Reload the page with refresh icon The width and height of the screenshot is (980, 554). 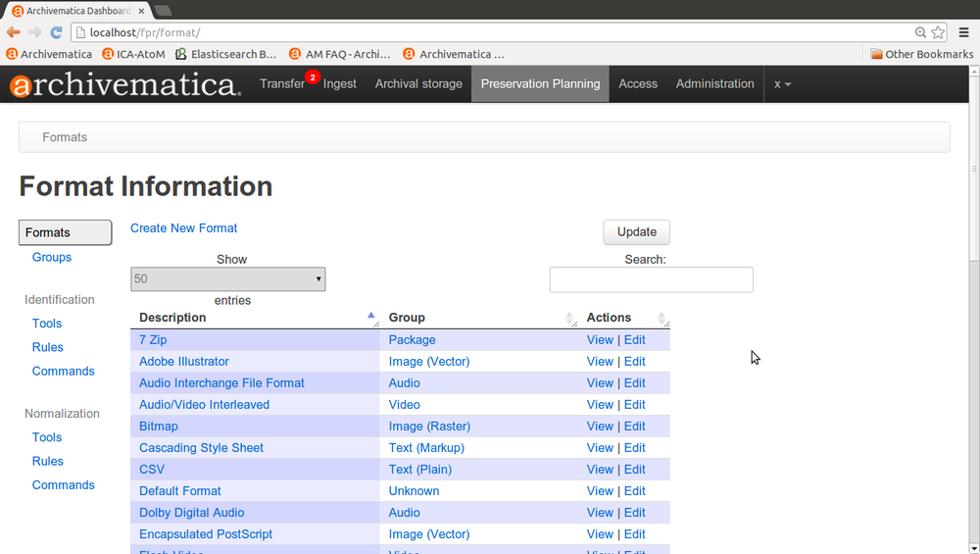57,32
